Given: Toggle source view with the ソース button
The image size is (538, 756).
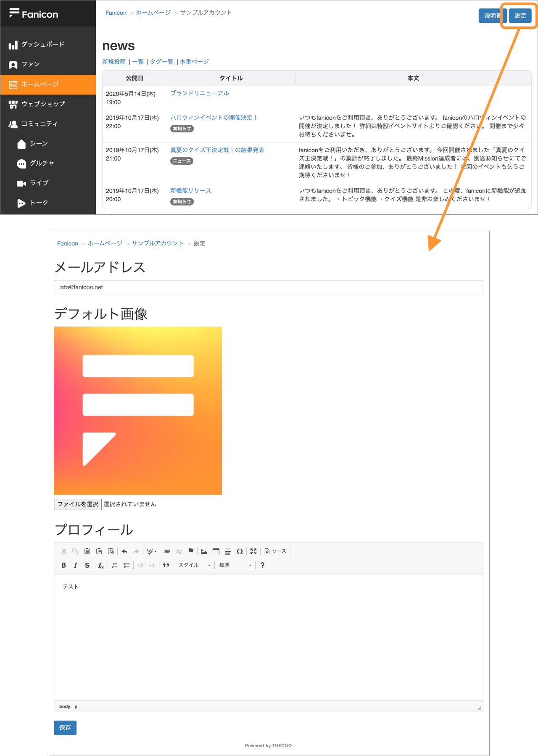Looking at the screenshot, I should point(275,551).
